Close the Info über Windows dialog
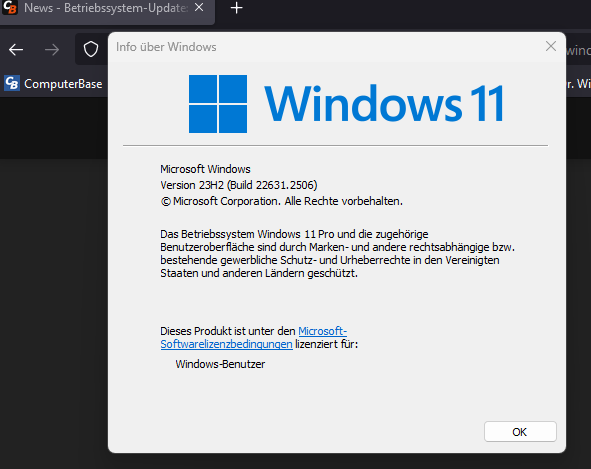Viewport: 591px width, 469px height. (551, 46)
